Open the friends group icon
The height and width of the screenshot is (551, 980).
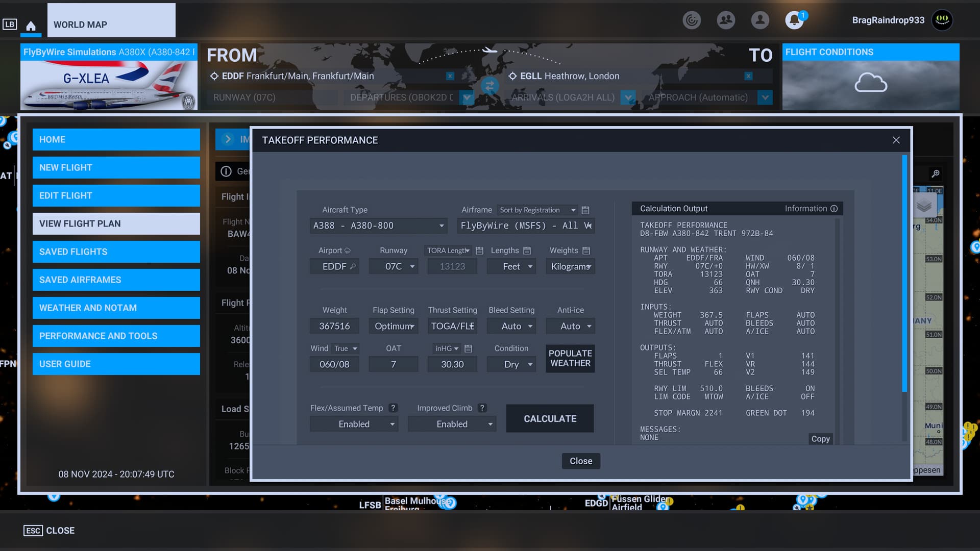pyautogui.click(x=726, y=20)
